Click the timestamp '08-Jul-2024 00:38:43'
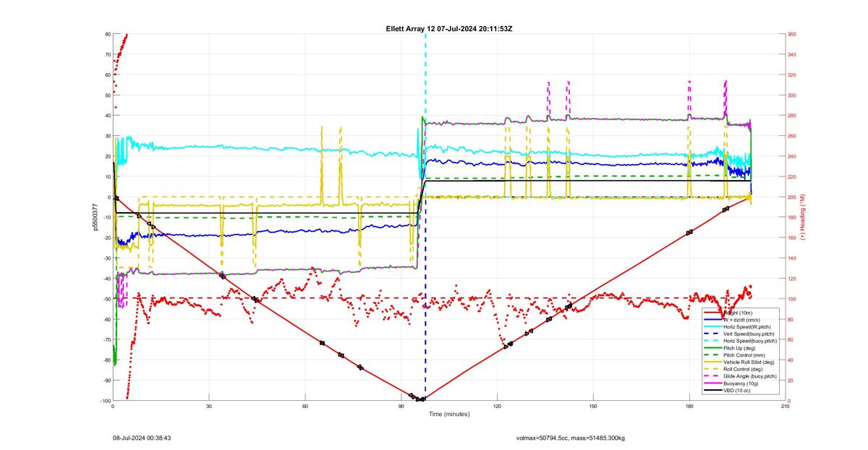The height and width of the screenshot is (450, 868). (142, 438)
